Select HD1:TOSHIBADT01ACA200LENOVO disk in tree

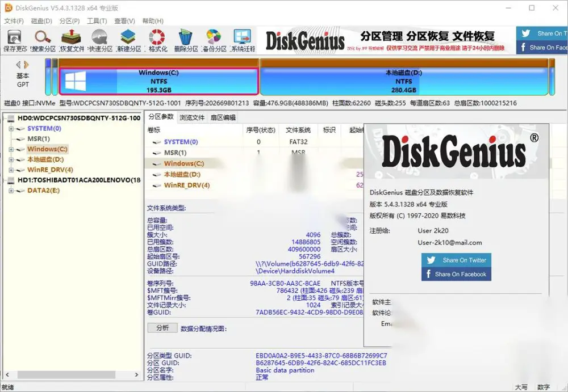coord(79,180)
